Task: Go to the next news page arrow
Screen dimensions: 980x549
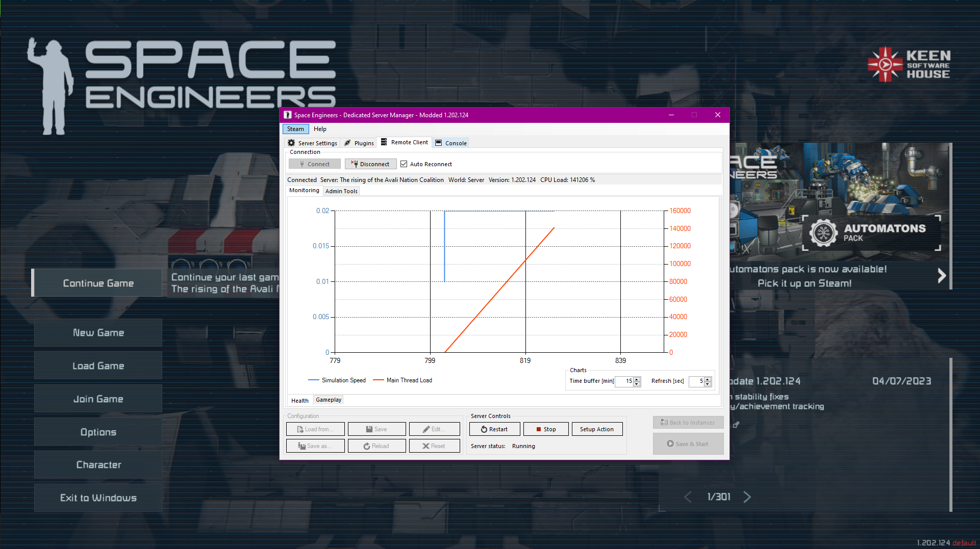Action: pyautogui.click(x=747, y=497)
